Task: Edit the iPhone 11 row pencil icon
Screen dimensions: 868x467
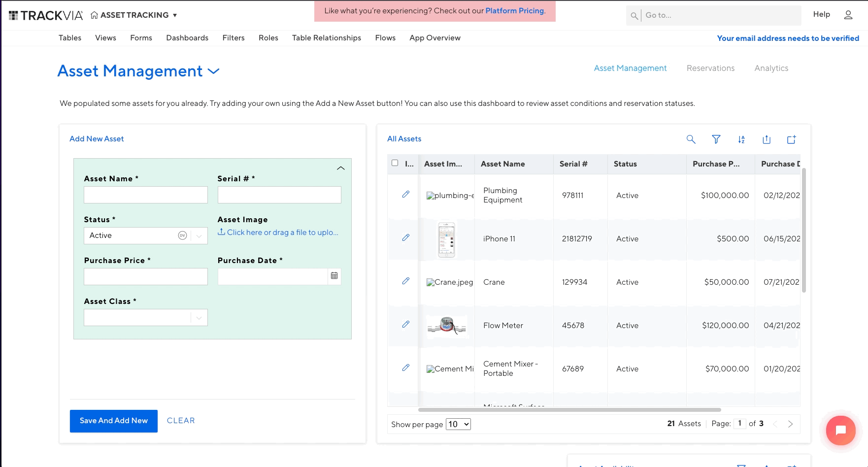Action: [405, 237]
